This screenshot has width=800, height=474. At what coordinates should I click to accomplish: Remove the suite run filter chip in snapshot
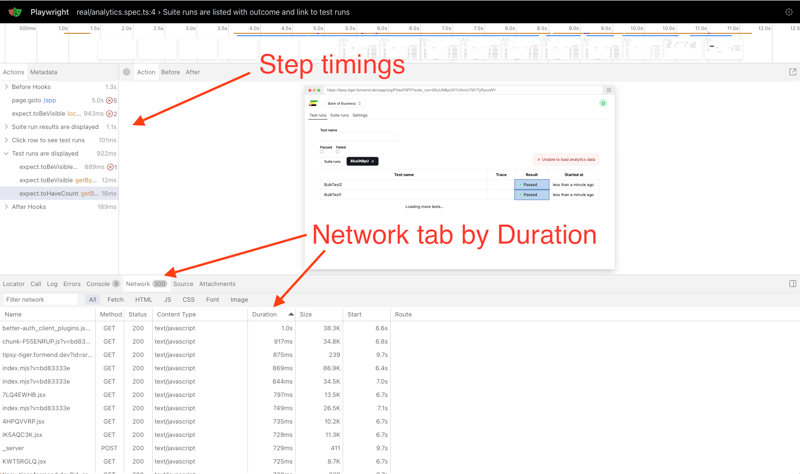(373, 161)
